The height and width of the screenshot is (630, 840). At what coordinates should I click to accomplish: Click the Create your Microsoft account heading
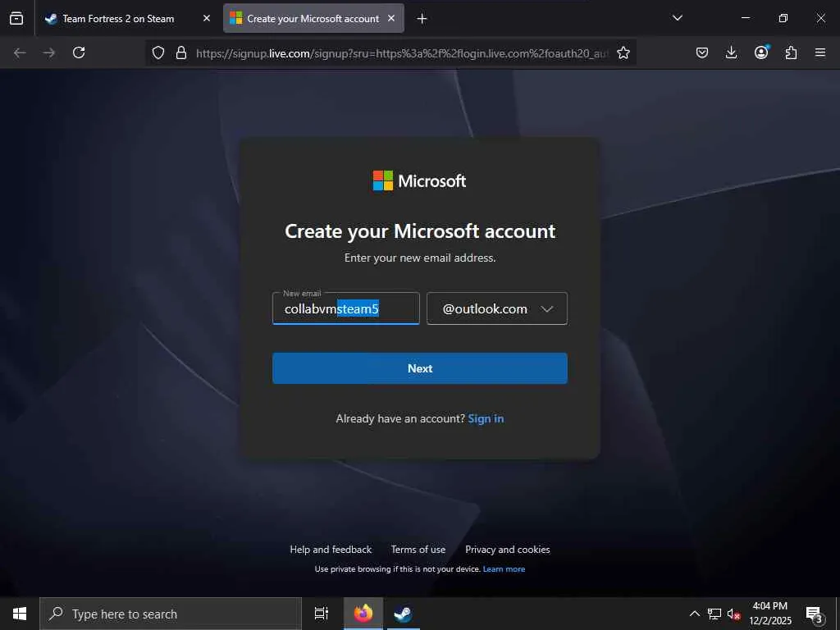click(x=420, y=231)
